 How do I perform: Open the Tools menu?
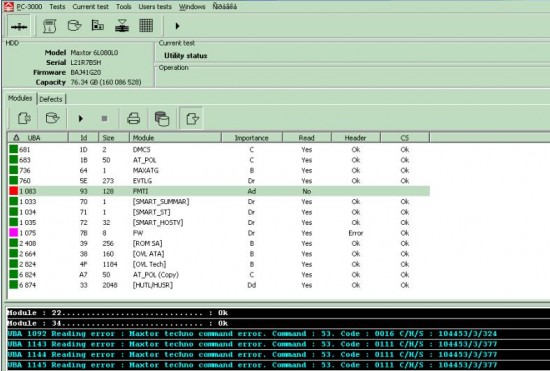pos(123,7)
